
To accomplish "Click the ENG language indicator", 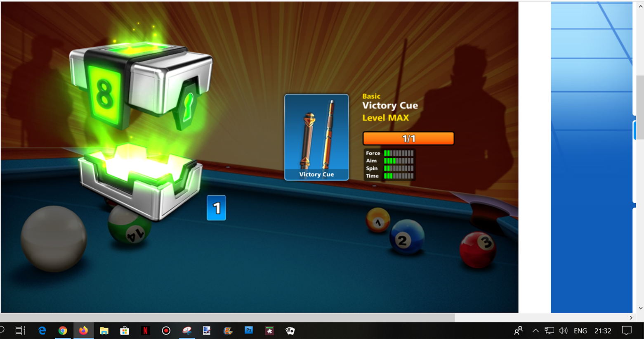I will tap(580, 331).
